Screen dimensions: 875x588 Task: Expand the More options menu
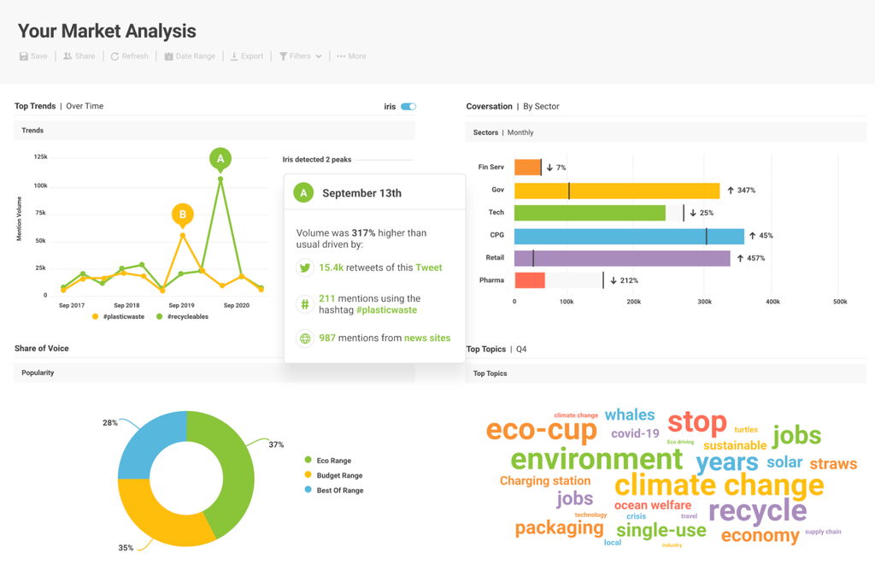(x=351, y=56)
